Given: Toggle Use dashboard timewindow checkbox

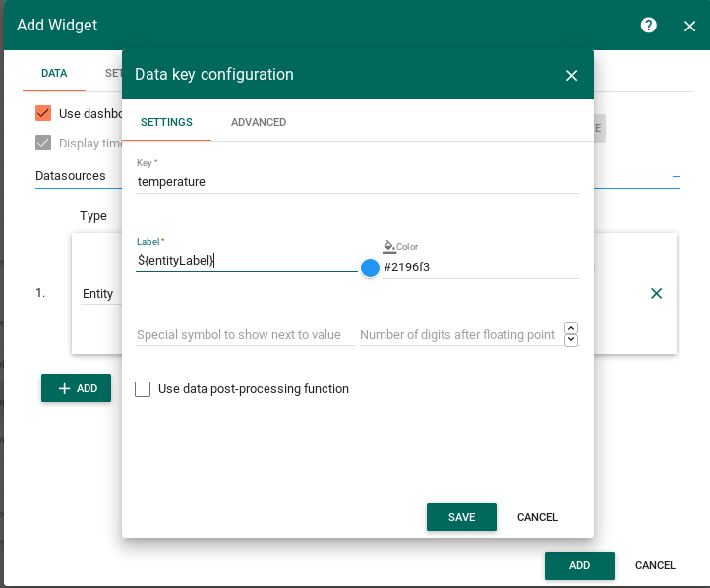Looking at the screenshot, I should point(43,113).
